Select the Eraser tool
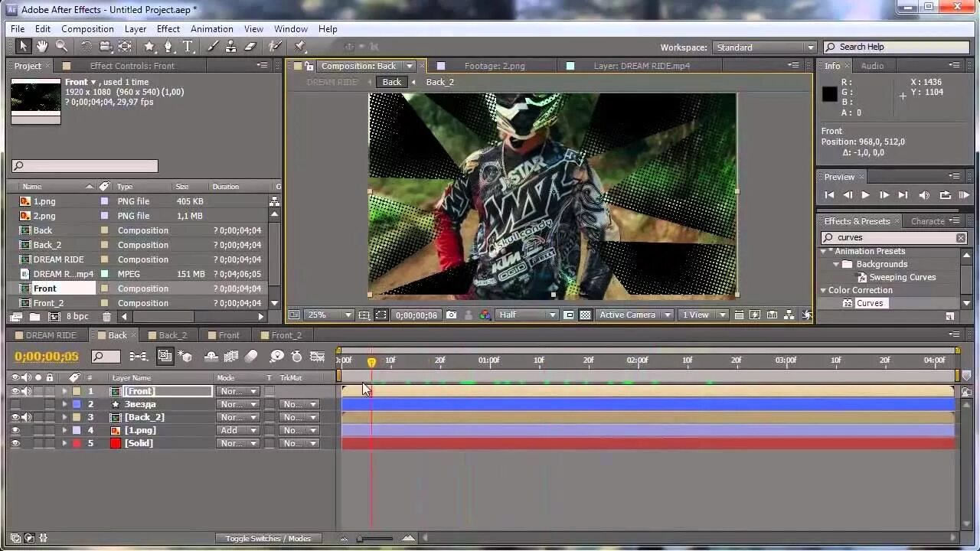The width and height of the screenshot is (980, 551). pyautogui.click(x=250, y=47)
